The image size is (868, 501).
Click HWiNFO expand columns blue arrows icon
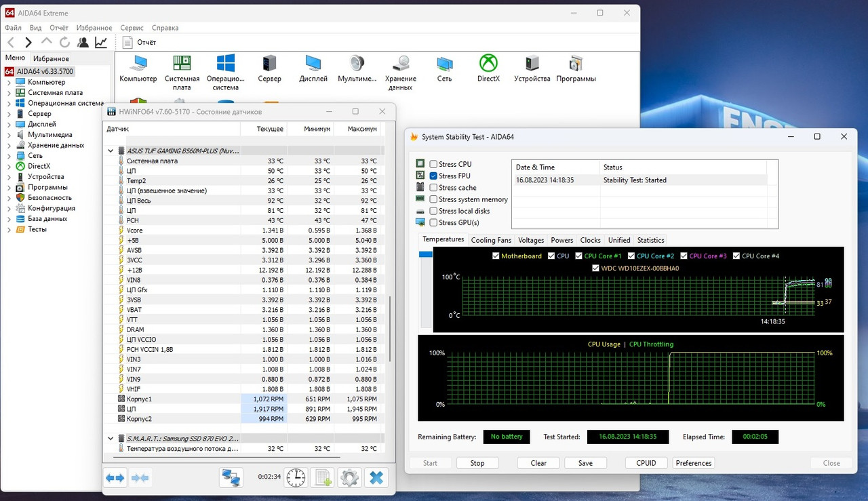[115, 478]
